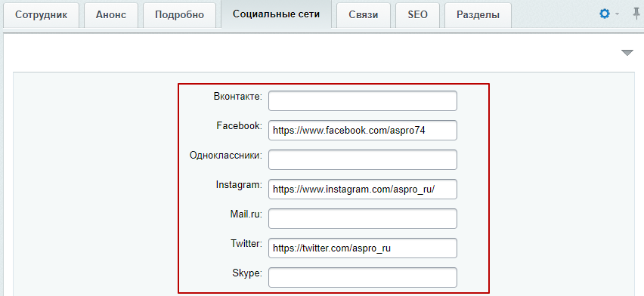Click the pin icon at top right
The image size is (644, 296).
point(636,14)
